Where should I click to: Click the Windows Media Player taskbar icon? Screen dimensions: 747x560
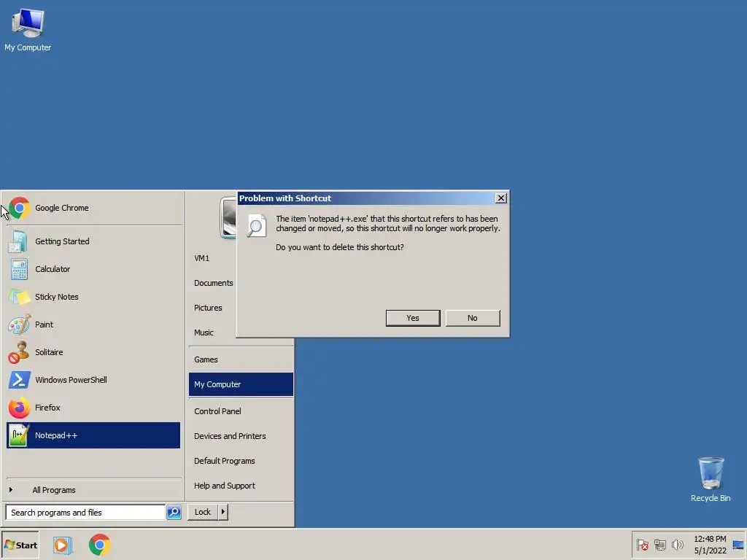(x=62, y=545)
